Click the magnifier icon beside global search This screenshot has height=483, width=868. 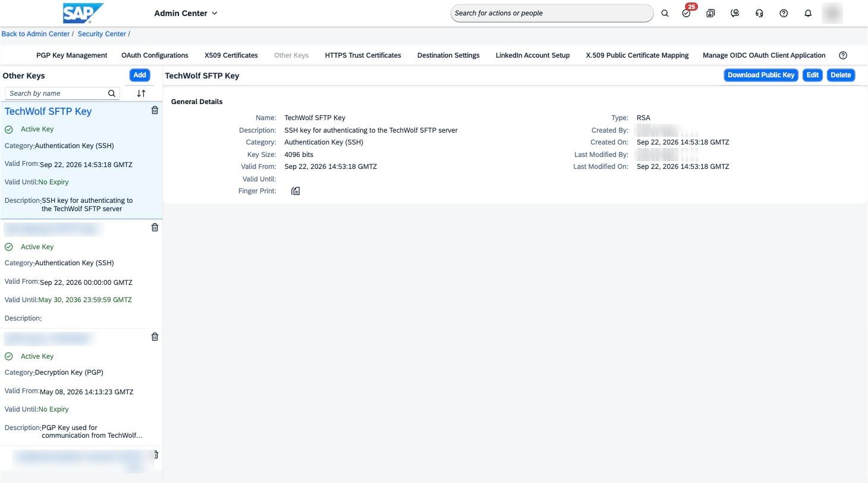point(665,13)
